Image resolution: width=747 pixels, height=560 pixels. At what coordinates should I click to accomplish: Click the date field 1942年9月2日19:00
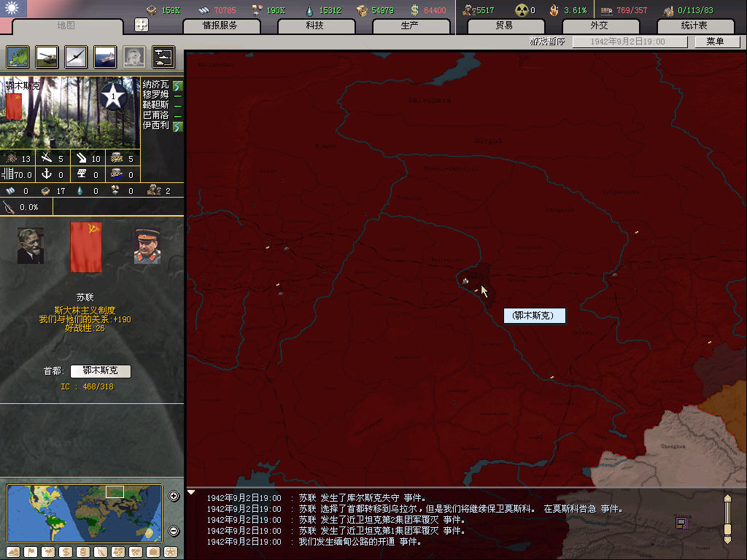630,42
